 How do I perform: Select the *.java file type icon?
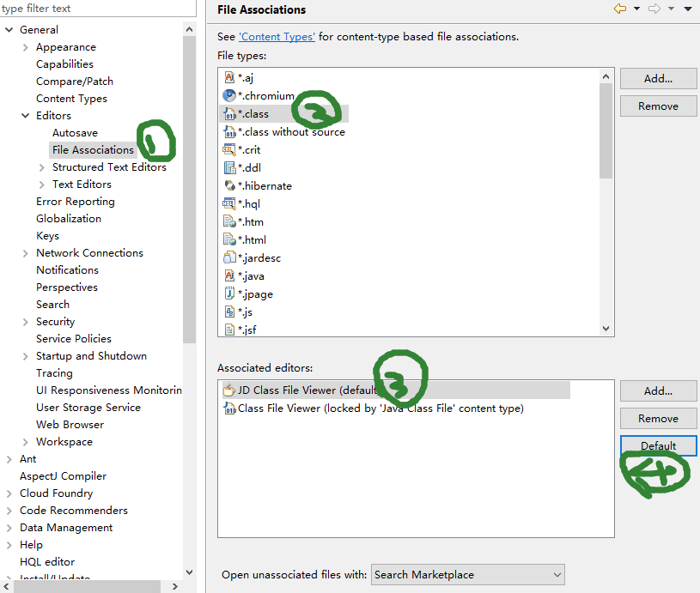[229, 276]
